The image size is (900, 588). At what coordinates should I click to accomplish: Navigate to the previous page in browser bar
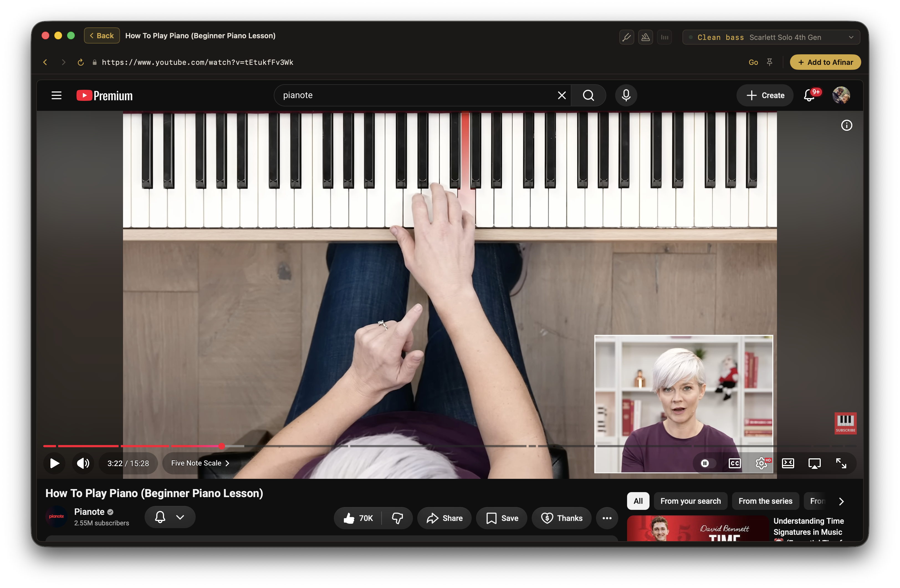[45, 62]
